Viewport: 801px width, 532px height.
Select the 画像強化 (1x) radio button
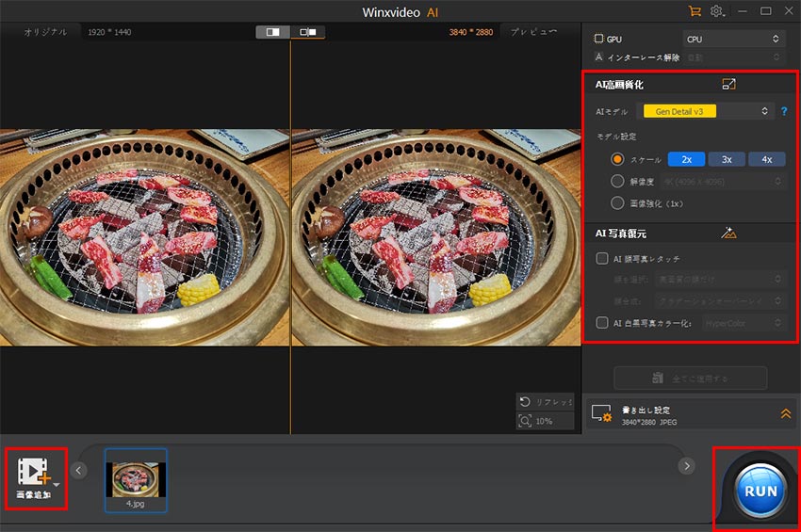[617, 202]
